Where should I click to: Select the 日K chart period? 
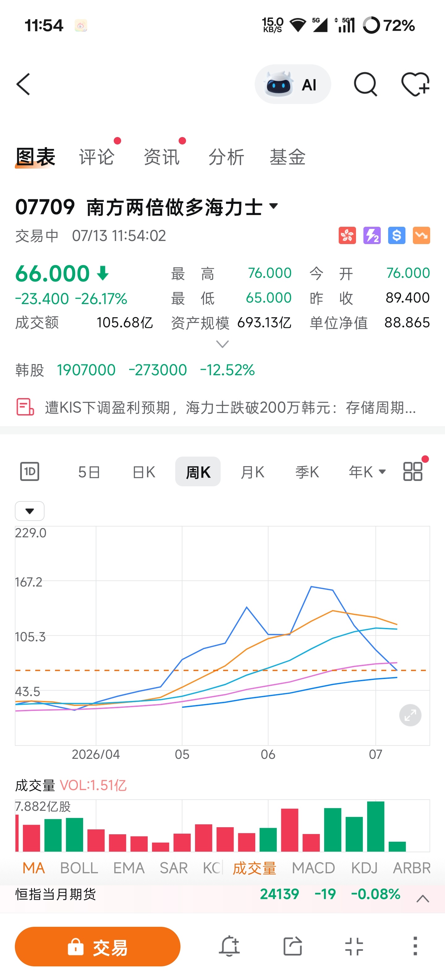(144, 472)
